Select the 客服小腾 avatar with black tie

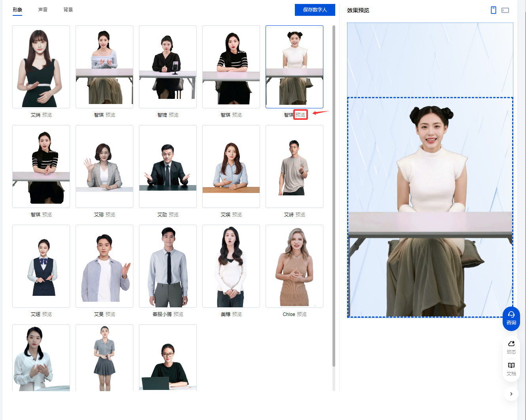168,266
